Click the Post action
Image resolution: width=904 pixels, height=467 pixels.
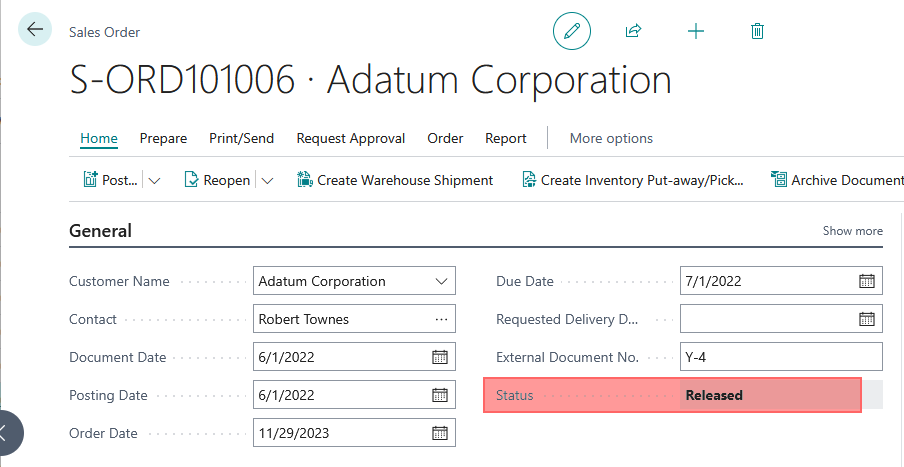coord(111,180)
